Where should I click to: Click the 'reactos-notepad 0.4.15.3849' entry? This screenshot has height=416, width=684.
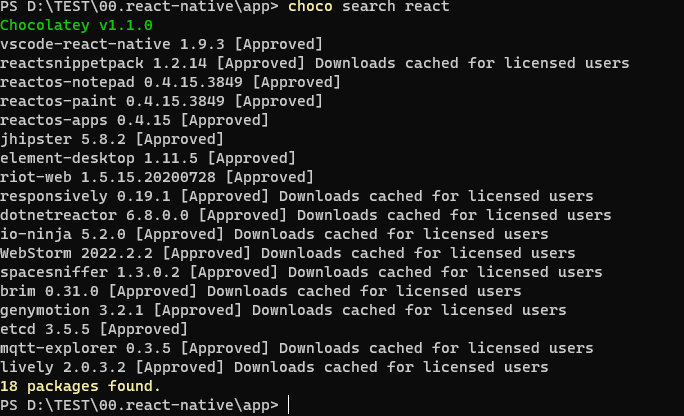coord(170,82)
